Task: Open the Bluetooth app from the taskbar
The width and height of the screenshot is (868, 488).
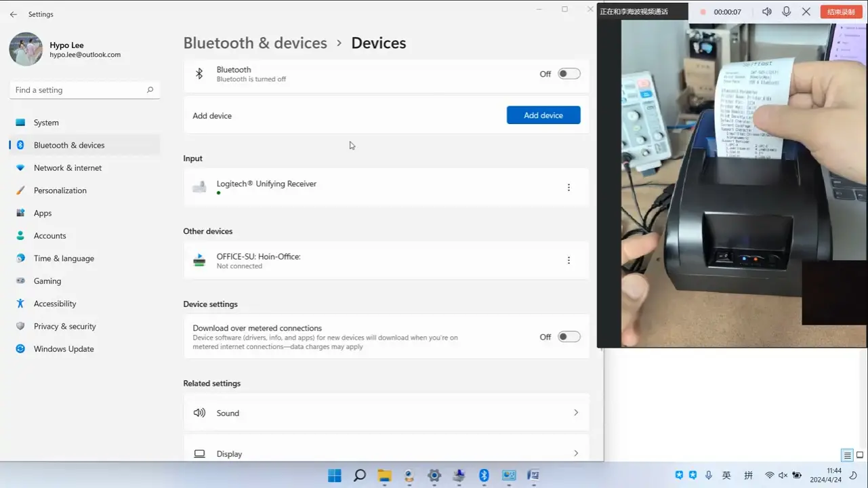Action: (x=484, y=476)
